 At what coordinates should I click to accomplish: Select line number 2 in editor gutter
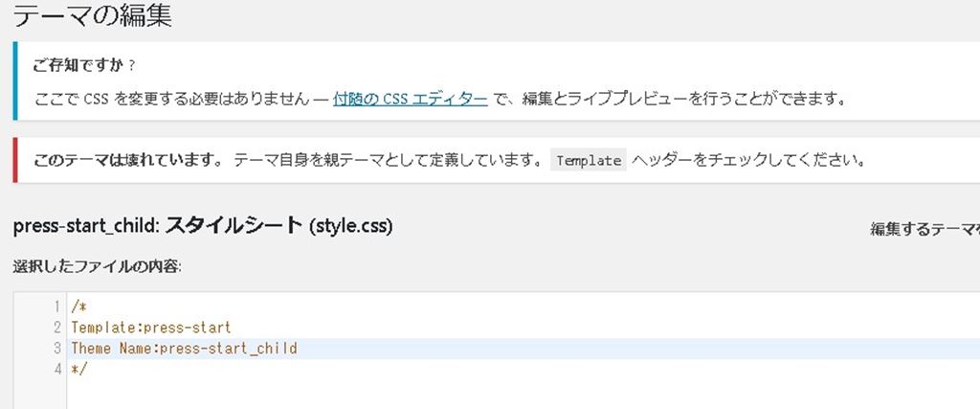pyautogui.click(x=58, y=328)
